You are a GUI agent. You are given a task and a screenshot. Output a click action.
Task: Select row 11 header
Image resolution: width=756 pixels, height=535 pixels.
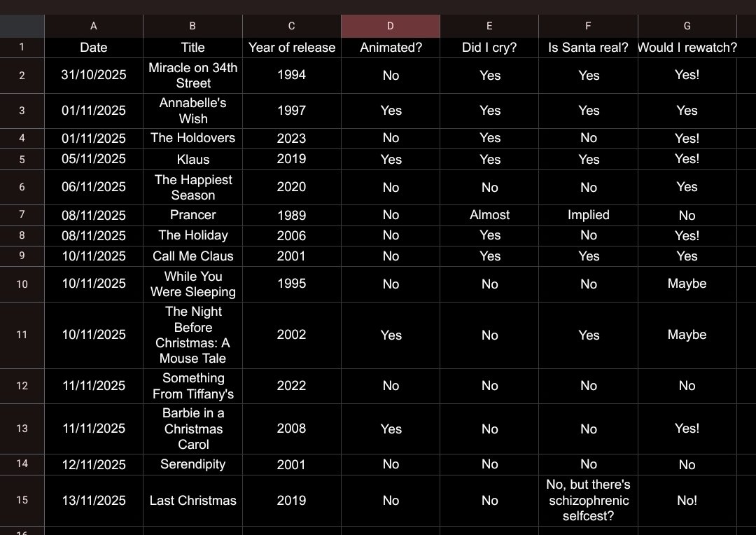[22, 335]
